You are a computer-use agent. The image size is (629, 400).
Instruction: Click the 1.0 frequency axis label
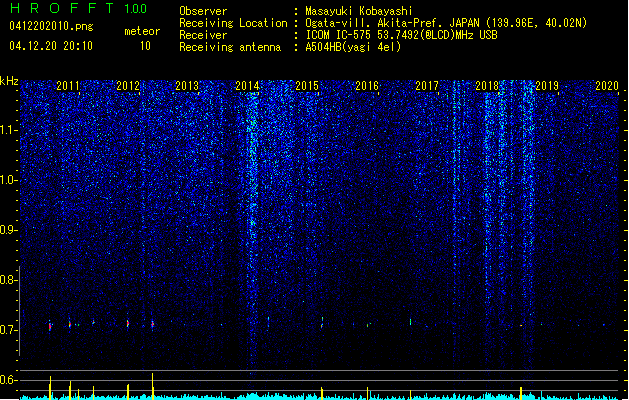pos(8,180)
